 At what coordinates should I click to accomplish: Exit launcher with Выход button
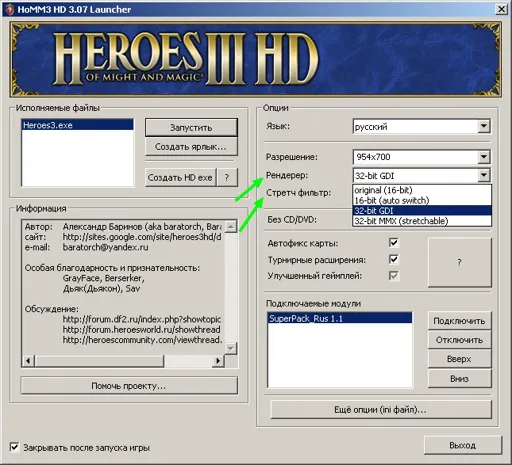463,445
